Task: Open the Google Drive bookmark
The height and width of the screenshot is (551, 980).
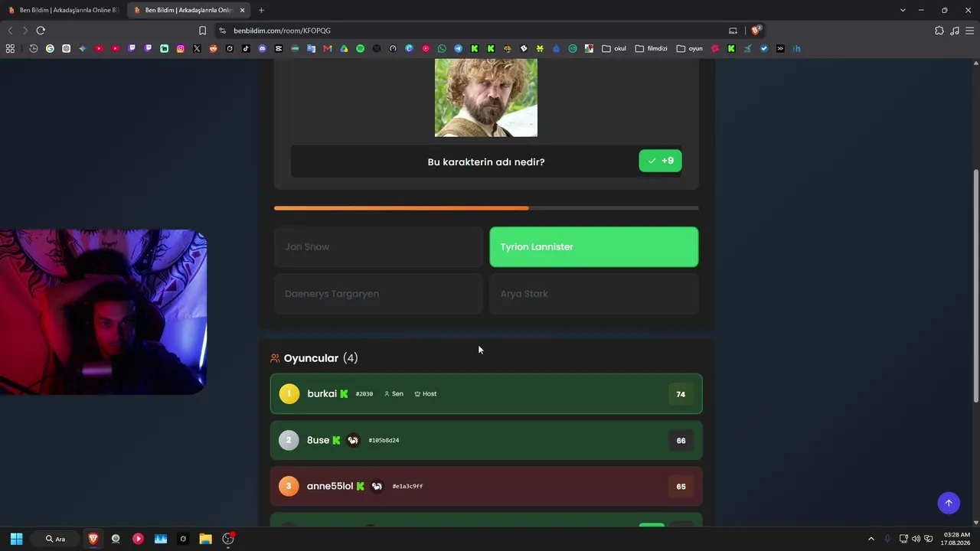Action: (344, 48)
